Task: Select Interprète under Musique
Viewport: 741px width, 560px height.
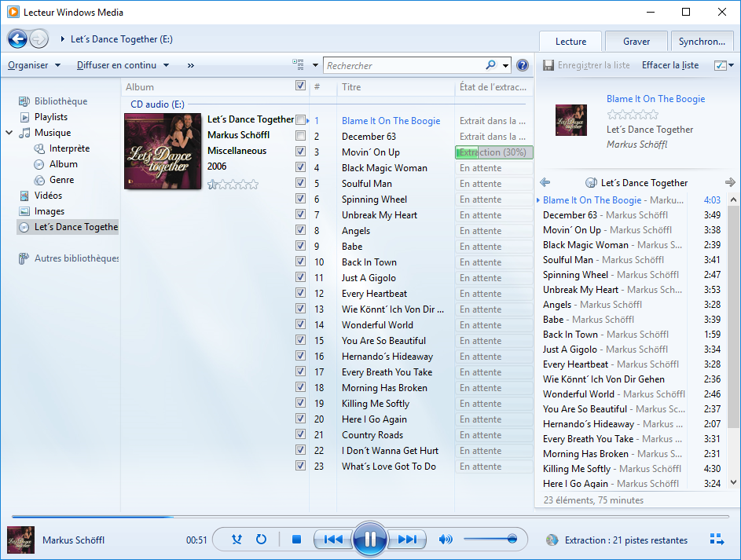Action: pyautogui.click(x=69, y=148)
